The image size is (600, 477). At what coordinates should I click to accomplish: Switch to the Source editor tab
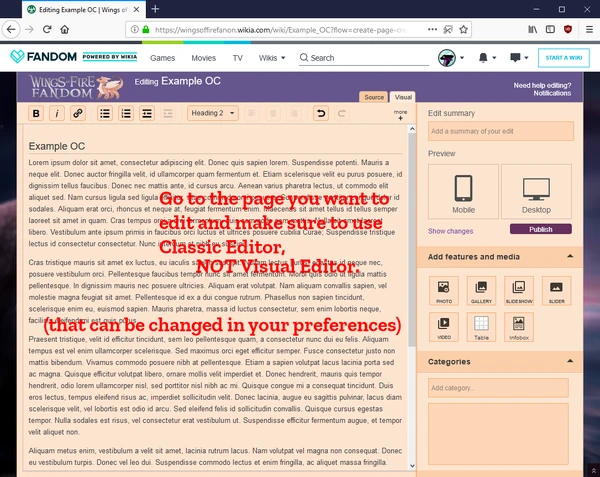click(x=374, y=97)
